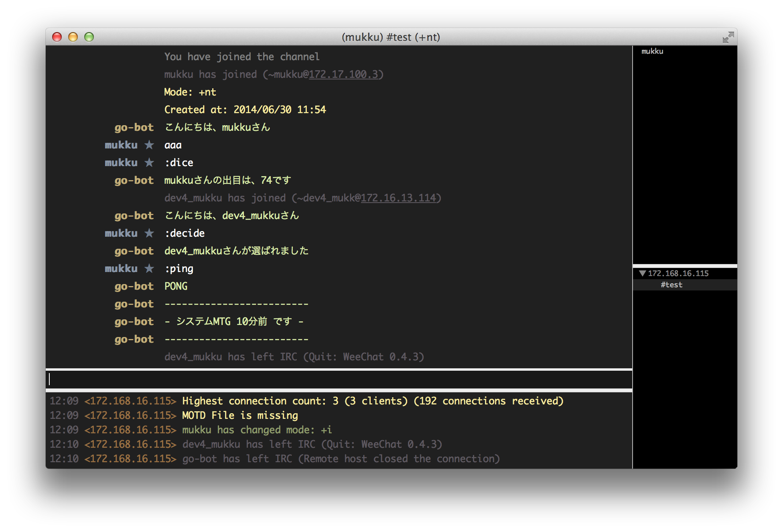The height and width of the screenshot is (532, 783).
Task: Click 'mukku has changed mode: +i' line
Action: pos(257,430)
